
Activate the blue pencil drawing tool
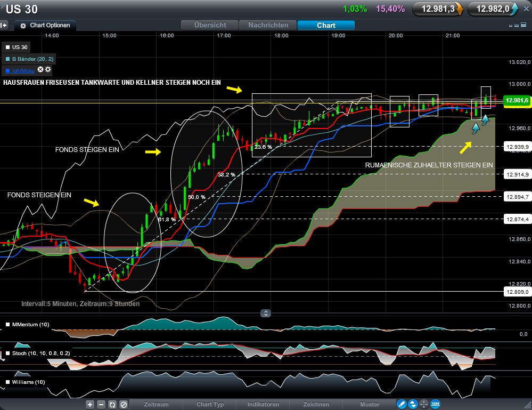402,404
